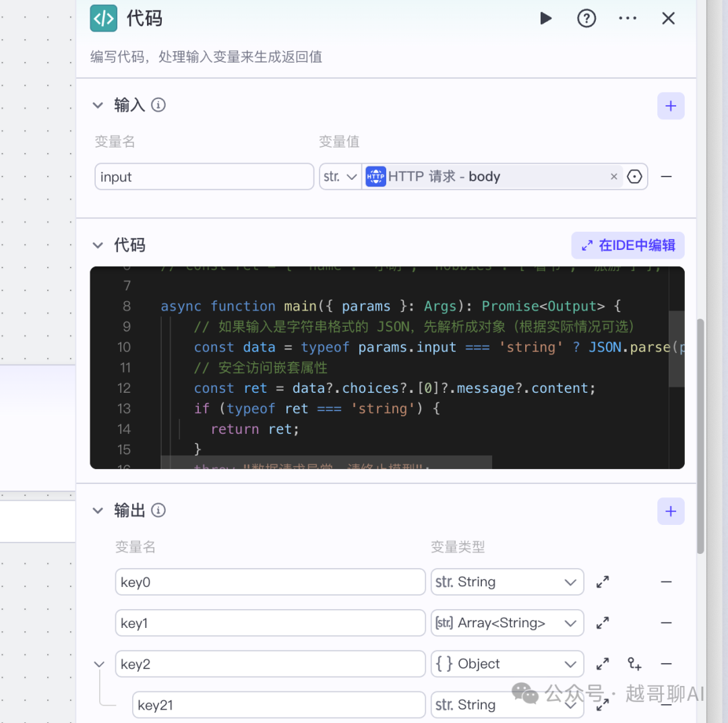Viewport: 728px width, 723px height.
Task: Edit the input variable name field
Action: (204, 177)
